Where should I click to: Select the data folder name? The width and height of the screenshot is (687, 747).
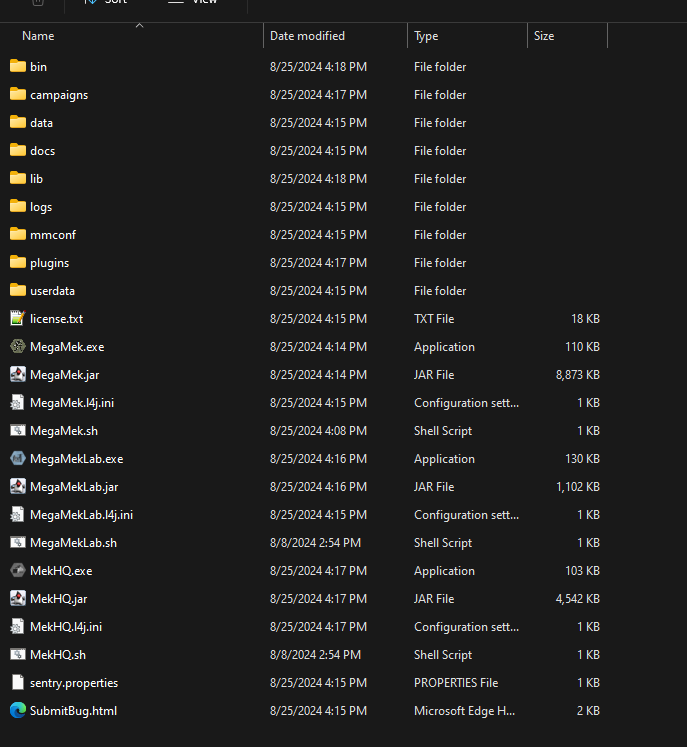coord(41,123)
